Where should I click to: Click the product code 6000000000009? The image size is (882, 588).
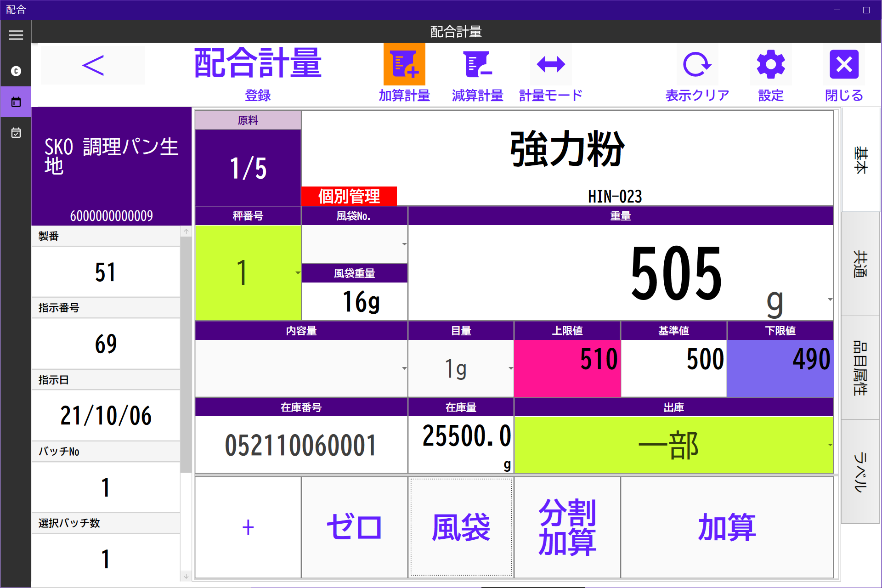click(x=111, y=215)
